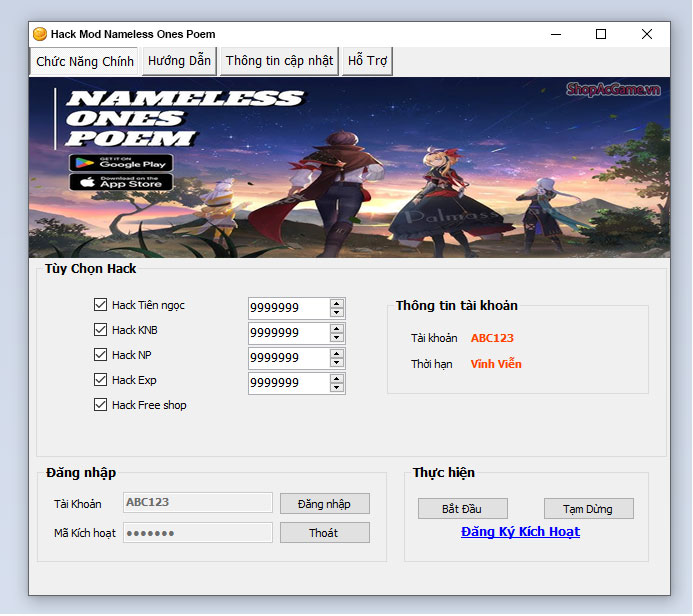The height and width of the screenshot is (616, 693).
Task: Open the Hỗ Trợ tab
Action: pyautogui.click(x=367, y=61)
